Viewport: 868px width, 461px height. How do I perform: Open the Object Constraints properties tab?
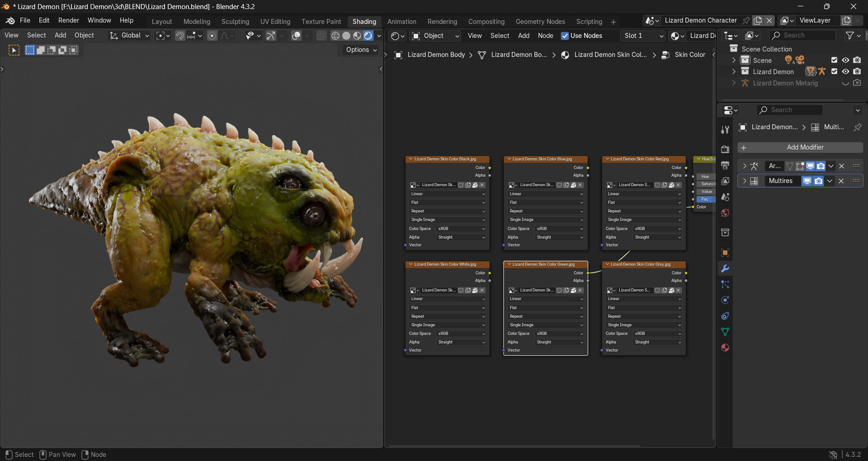tap(725, 316)
